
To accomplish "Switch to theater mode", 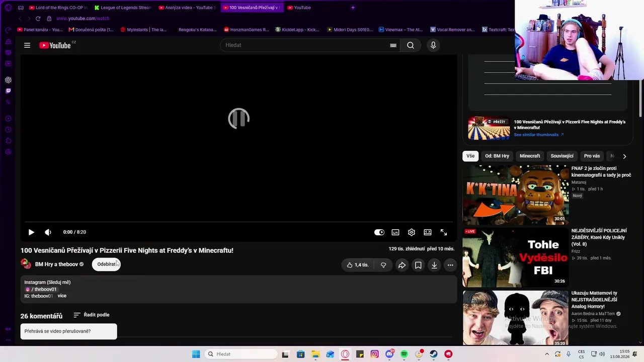I will click(428, 232).
